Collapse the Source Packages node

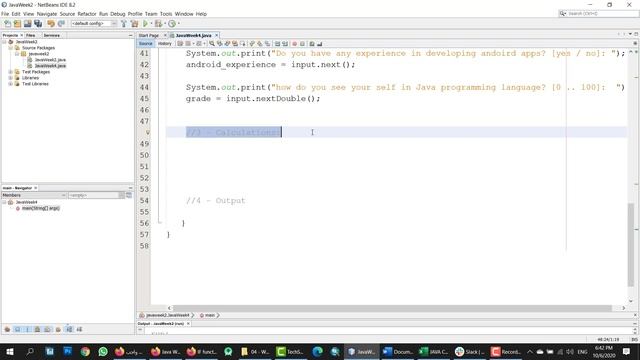[11, 48]
